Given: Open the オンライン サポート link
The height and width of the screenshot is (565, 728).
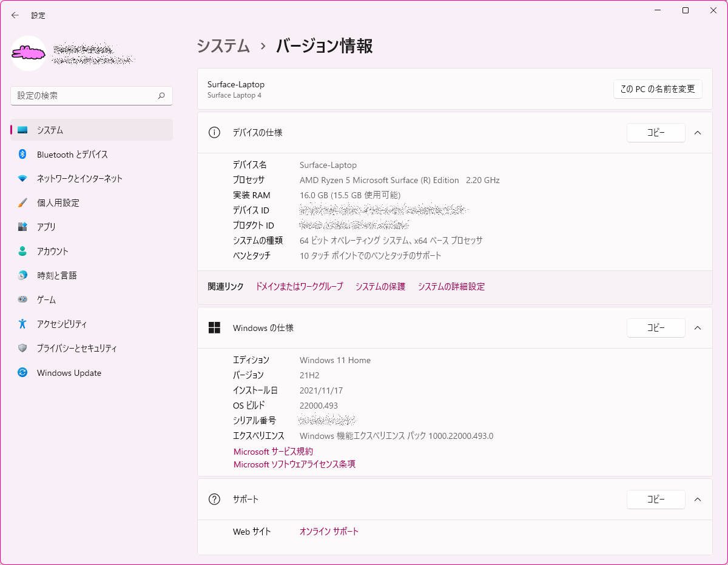Looking at the screenshot, I should coord(328,531).
